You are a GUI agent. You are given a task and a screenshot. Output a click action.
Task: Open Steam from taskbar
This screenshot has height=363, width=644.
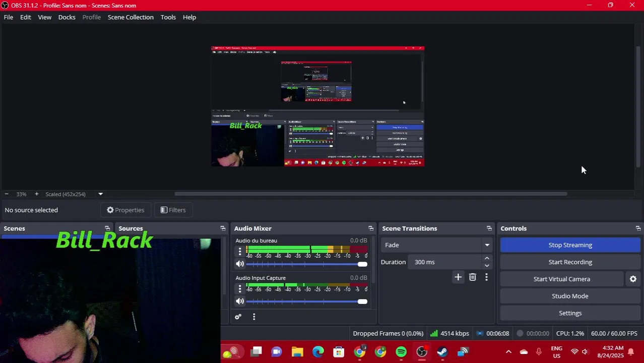pyautogui.click(x=442, y=352)
